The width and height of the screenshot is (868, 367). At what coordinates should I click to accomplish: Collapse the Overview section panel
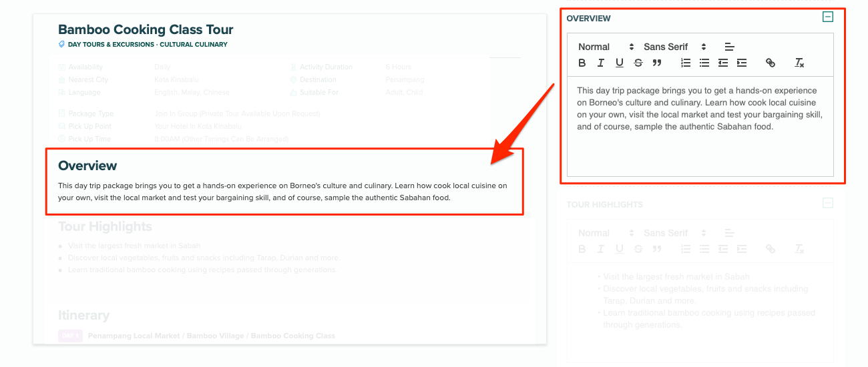828,17
